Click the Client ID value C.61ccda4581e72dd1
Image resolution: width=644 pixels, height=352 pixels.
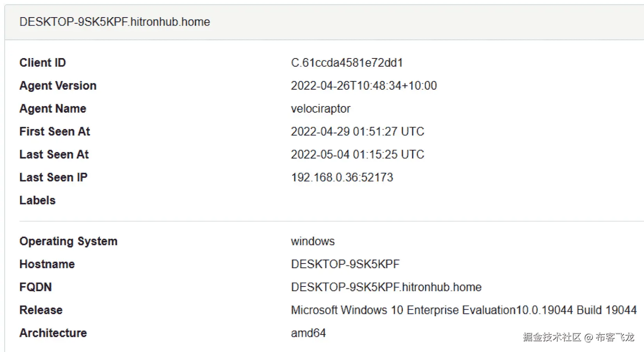click(x=347, y=63)
